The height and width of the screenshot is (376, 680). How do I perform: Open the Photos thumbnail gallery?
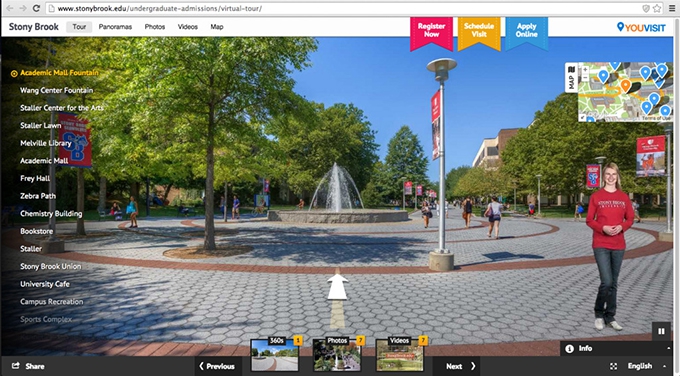(x=337, y=354)
